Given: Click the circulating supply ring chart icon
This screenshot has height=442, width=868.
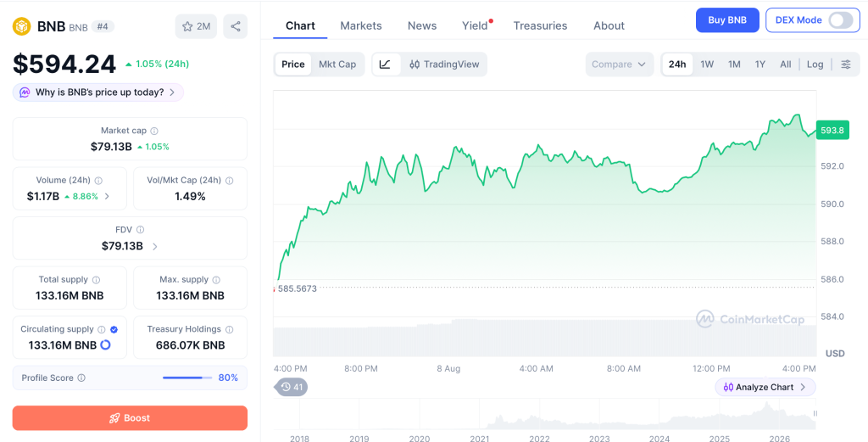Looking at the screenshot, I should coord(105,345).
